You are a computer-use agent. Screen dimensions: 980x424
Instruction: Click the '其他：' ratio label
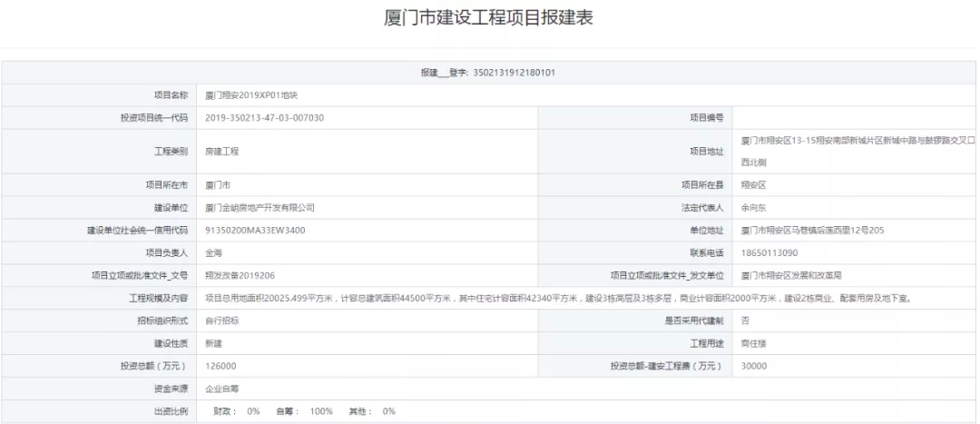360,411
